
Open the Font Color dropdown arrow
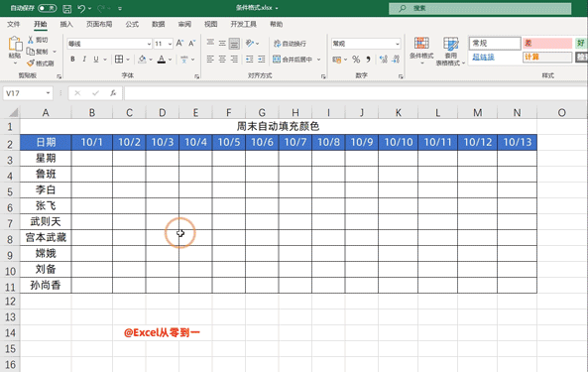coord(170,60)
